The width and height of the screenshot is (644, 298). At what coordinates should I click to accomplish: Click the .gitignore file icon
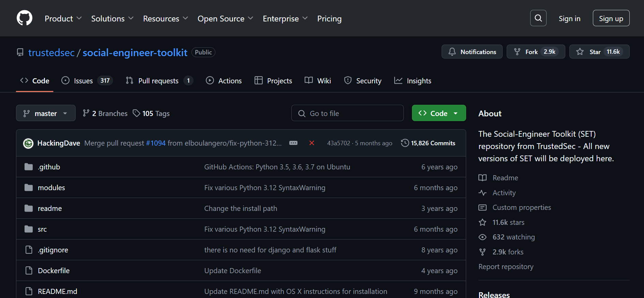[29, 250]
